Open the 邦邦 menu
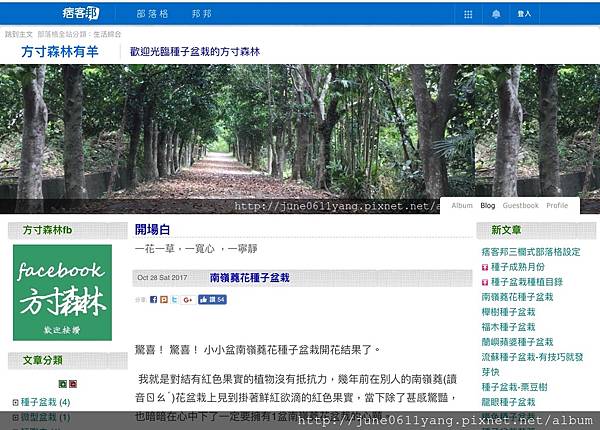 tap(202, 14)
